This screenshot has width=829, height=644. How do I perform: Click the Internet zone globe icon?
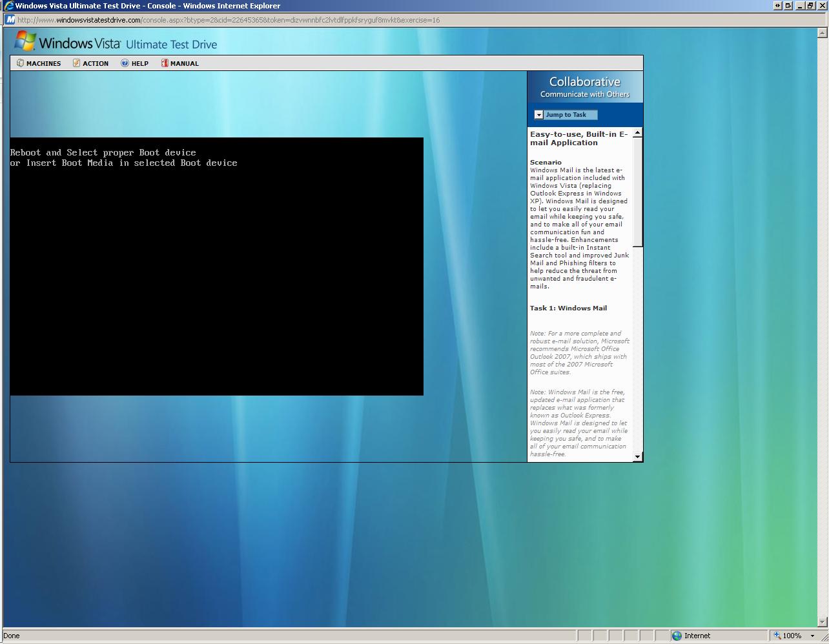point(677,636)
